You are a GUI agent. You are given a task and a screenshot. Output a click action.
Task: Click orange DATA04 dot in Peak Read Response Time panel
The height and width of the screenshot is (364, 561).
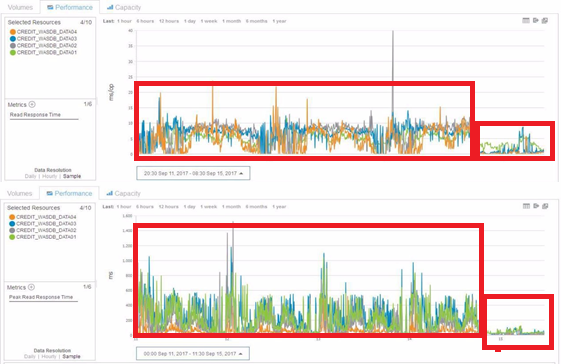pyautogui.click(x=12, y=217)
